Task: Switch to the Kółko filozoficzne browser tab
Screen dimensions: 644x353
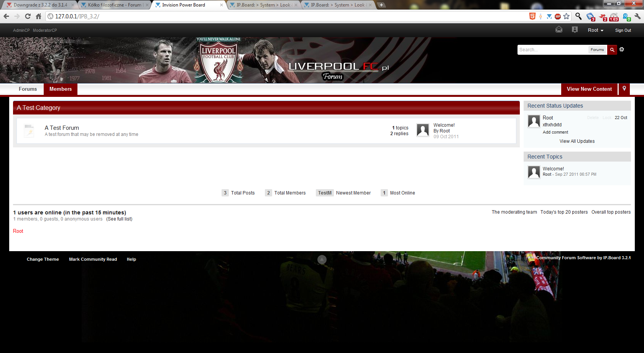Action: coord(115,5)
